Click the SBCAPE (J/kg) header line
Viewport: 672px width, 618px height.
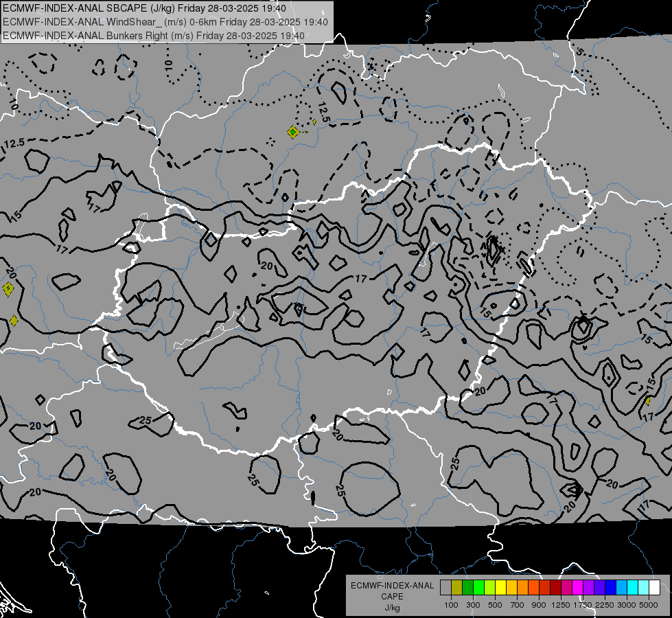coord(144,8)
